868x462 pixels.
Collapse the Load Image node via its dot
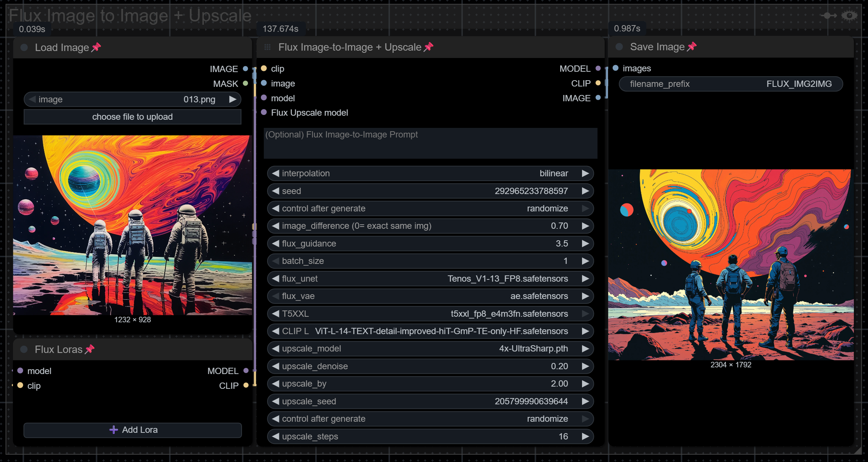pos(24,47)
